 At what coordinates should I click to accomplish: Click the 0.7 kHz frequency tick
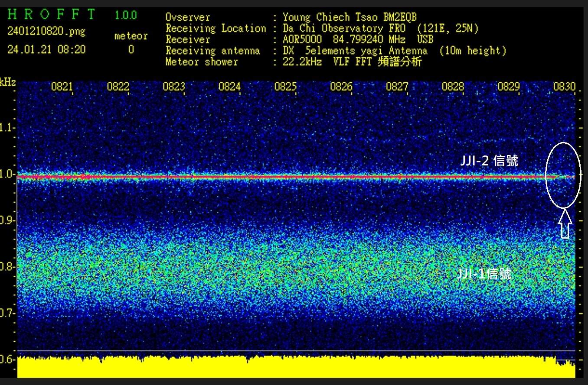click(x=7, y=313)
